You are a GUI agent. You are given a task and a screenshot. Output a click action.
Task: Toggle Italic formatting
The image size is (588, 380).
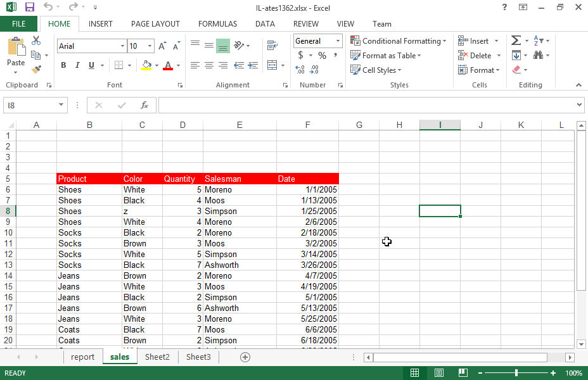pyautogui.click(x=77, y=65)
